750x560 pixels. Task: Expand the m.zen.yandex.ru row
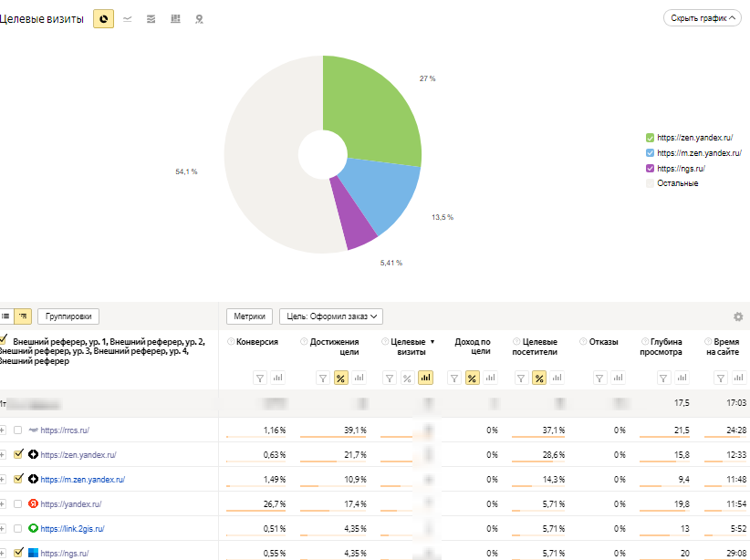(x=3, y=479)
